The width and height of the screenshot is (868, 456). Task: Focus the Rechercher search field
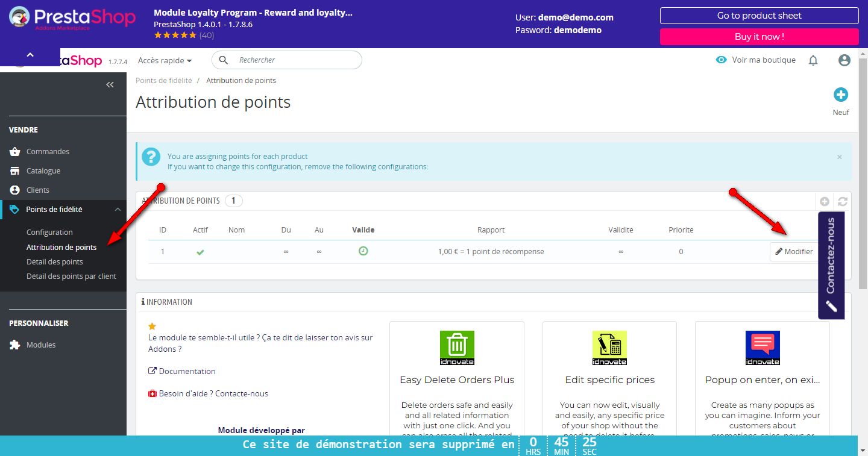(x=287, y=60)
